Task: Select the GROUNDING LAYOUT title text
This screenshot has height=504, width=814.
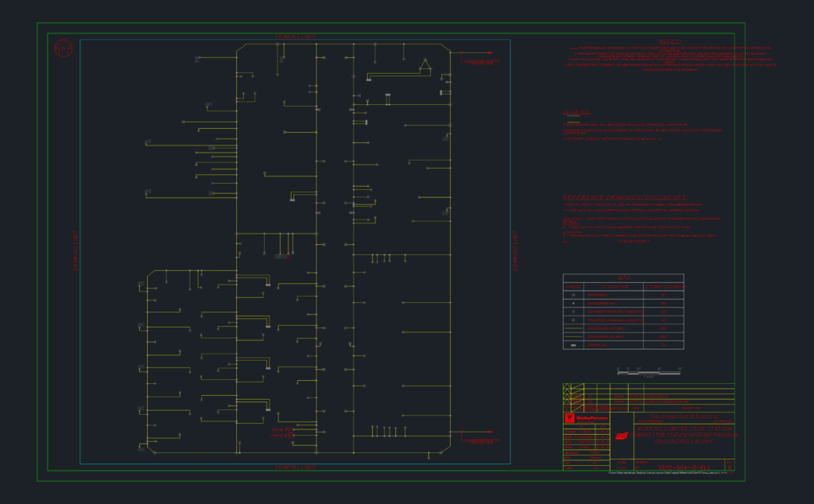Action: click(x=684, y=442)
